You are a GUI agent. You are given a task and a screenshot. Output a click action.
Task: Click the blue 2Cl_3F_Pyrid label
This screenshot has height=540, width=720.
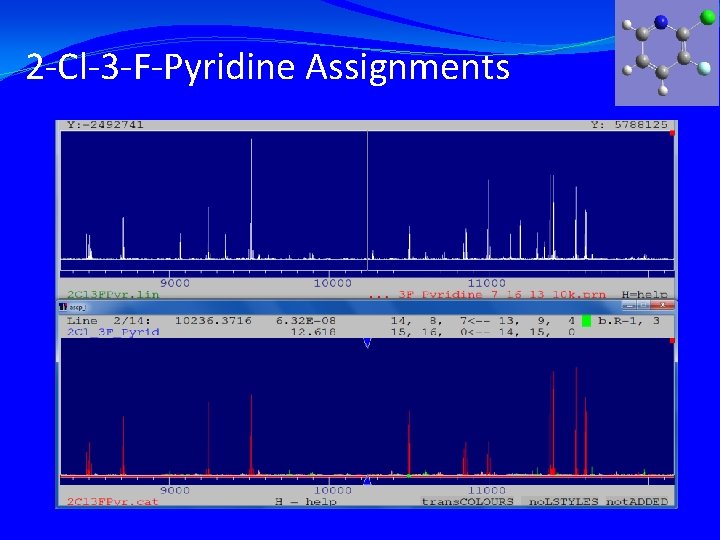coord(113,332)
